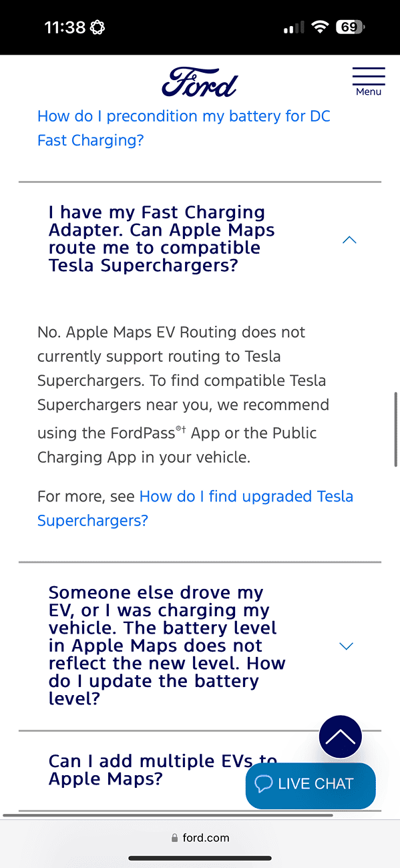Image resolution: width=400 pixels, height=868 pixels.
Task: Tap the Wi-Fi status bar icon
Action: 319,27
